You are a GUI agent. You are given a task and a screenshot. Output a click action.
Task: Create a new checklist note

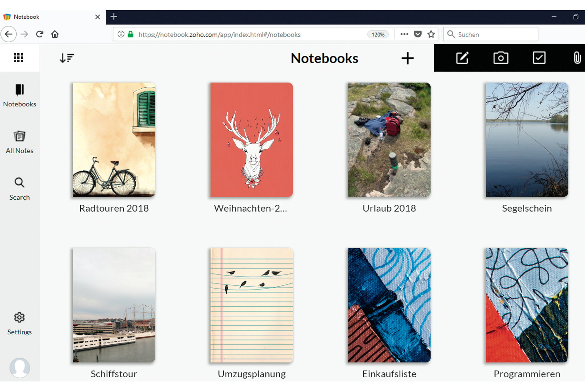click(x=539, y=58)
